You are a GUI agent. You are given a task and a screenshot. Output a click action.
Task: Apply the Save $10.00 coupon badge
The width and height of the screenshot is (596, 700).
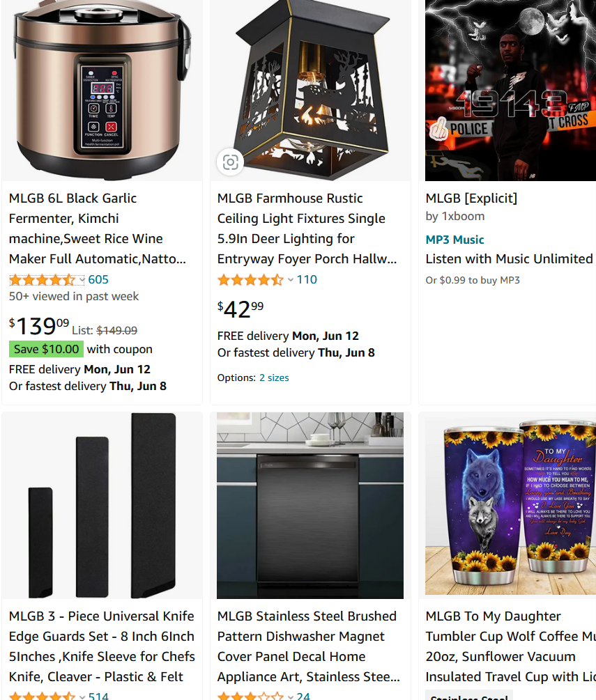click(x=47, y=349)
